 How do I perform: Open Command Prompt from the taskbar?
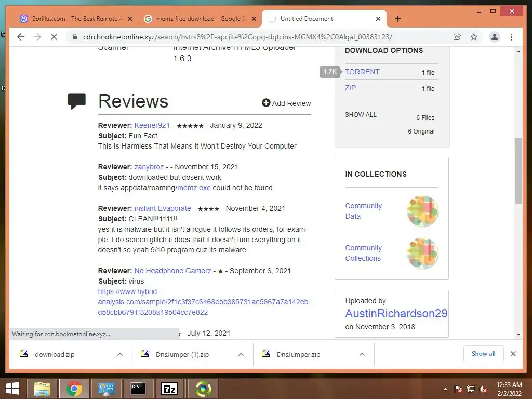[138, 389]
